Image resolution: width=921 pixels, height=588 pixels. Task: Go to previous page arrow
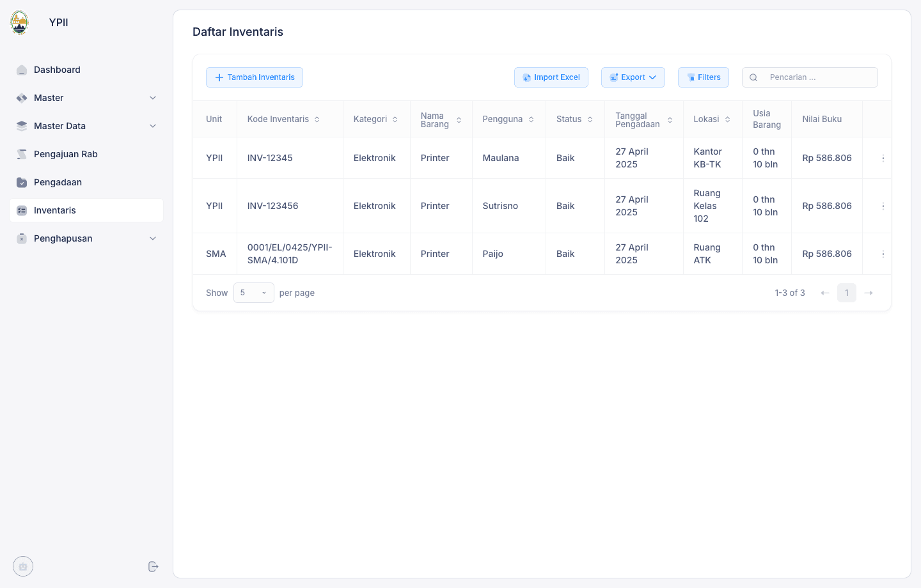click(825, 293)
